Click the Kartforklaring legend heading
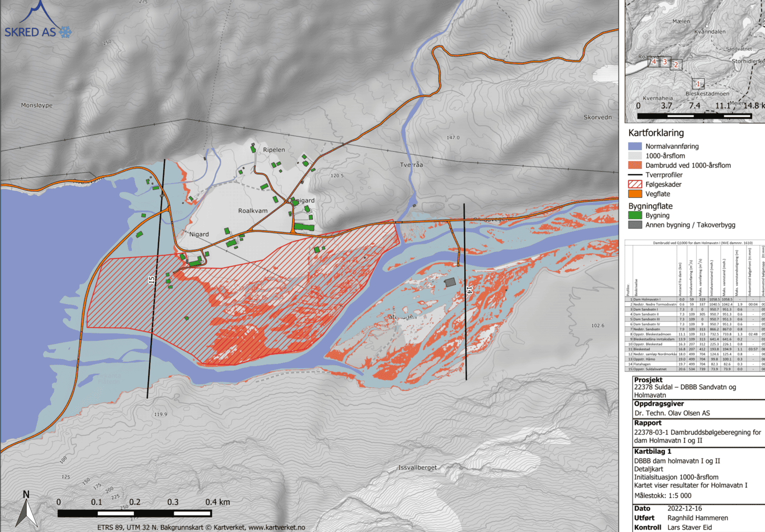 coord(656,133)
